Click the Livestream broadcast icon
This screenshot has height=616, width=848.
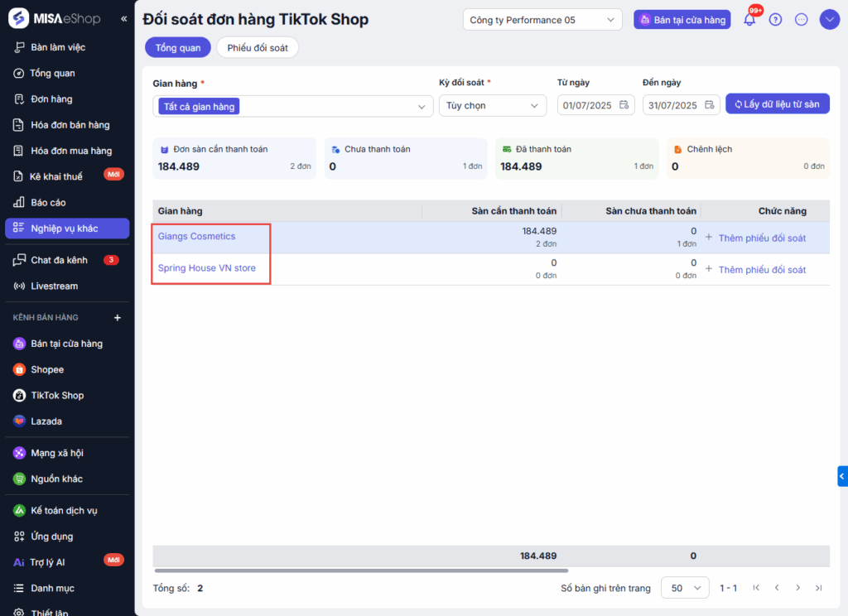(x=19, y=286)
